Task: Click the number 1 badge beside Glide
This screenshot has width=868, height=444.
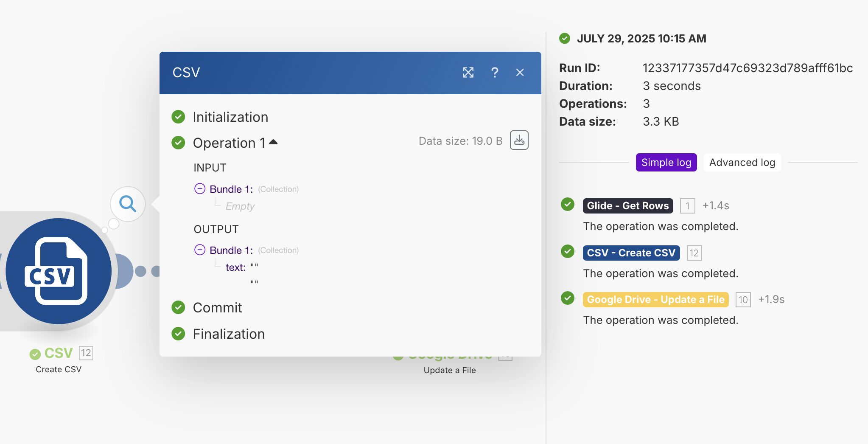Action: tap(687, 206)
